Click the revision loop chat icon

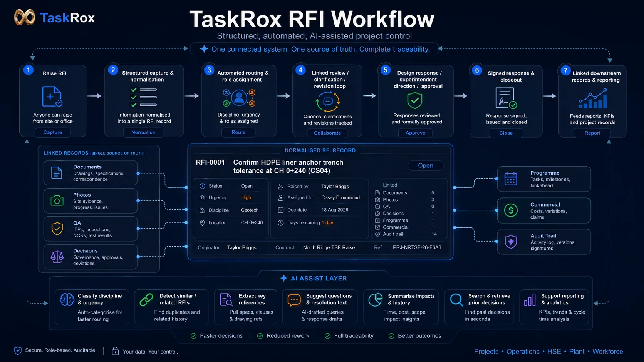[328, 102]
